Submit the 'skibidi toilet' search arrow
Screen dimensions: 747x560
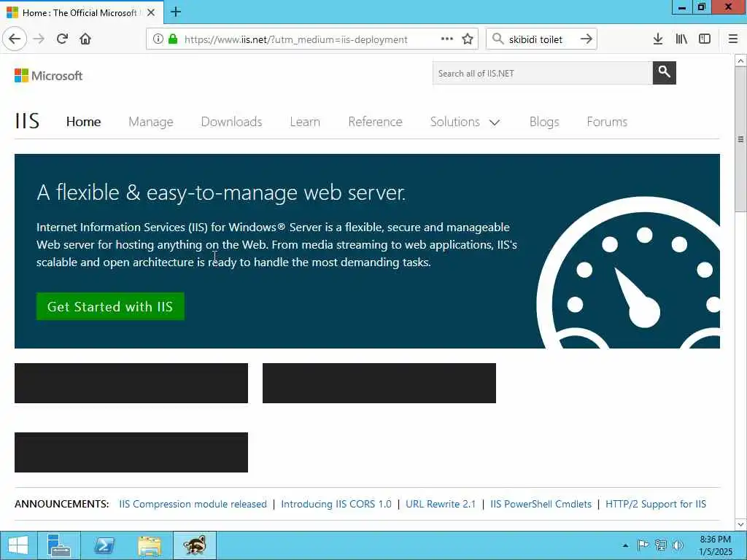(587, 39)
